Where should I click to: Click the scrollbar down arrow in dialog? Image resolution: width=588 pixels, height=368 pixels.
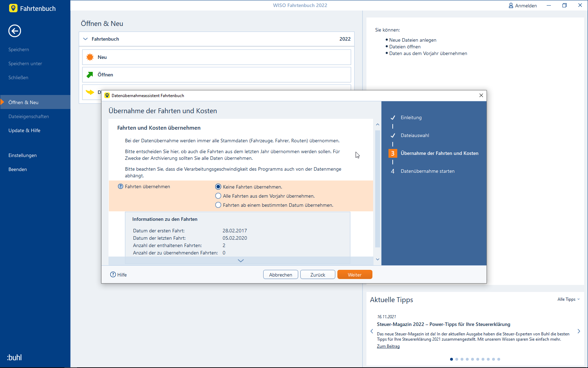[x=378, y=259]
